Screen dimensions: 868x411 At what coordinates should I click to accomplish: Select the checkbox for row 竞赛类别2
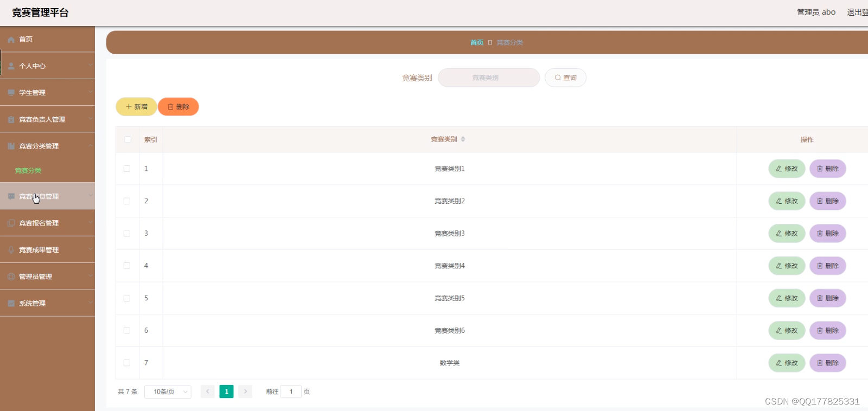point(127,201)
